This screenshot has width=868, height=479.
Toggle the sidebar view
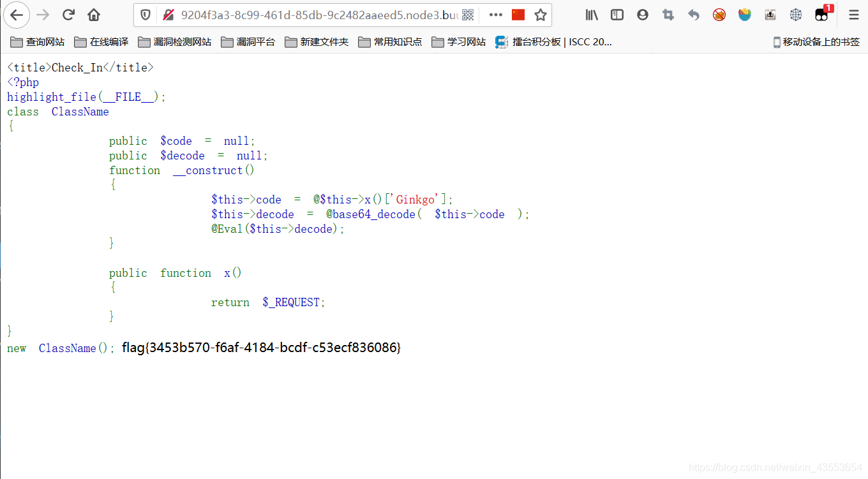(x=617, y=15)
